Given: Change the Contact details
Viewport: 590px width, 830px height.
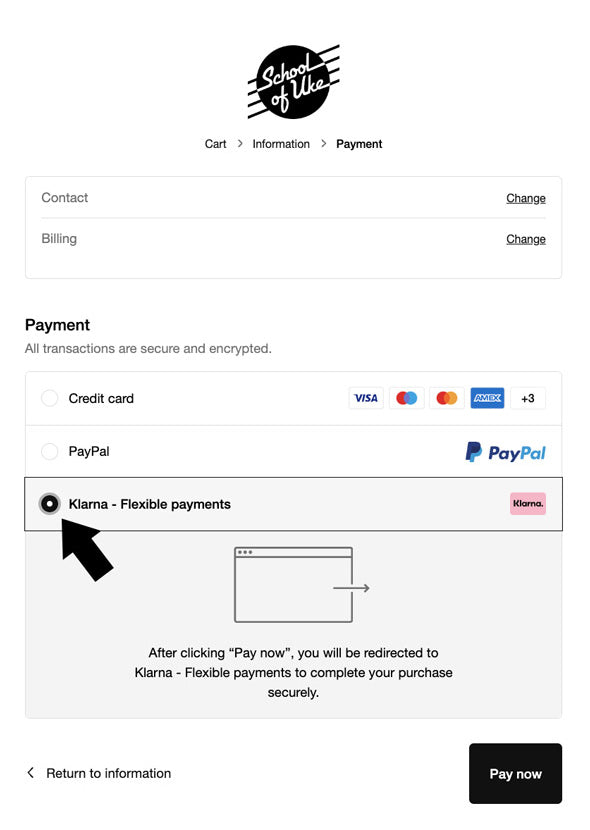Looking at the screenshot, I should pos(525,199).
